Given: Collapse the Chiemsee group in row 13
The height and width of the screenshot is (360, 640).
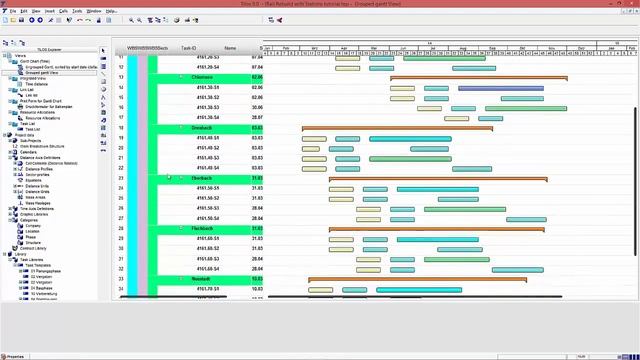Looking at the screenshot, I should click(x=181, y=77).
